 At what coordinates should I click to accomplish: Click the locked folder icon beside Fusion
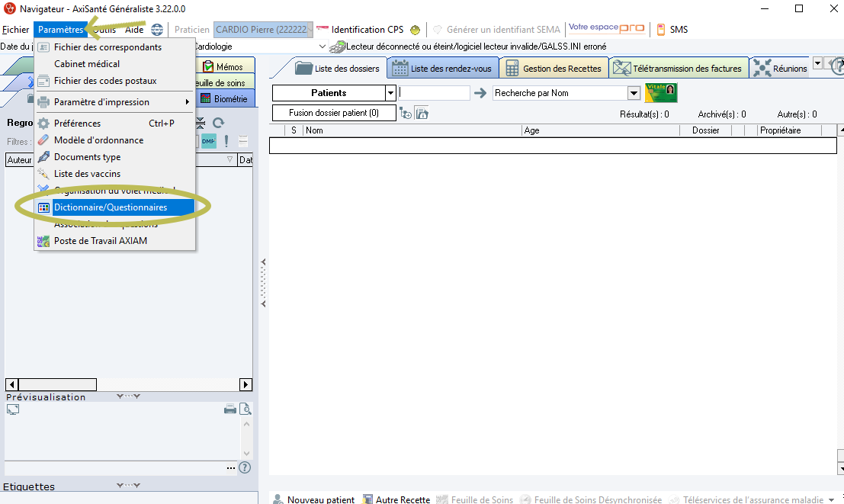422,113
